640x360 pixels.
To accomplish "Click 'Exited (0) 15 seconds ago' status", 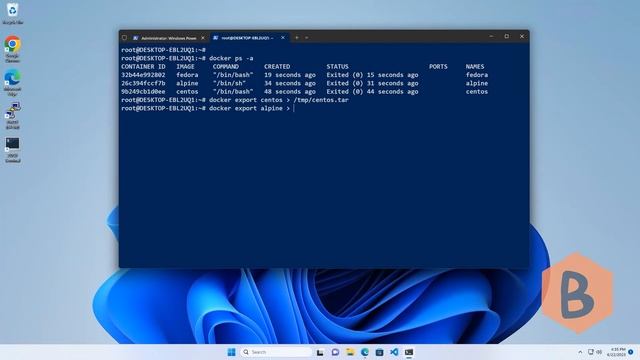I will point(372,75).
